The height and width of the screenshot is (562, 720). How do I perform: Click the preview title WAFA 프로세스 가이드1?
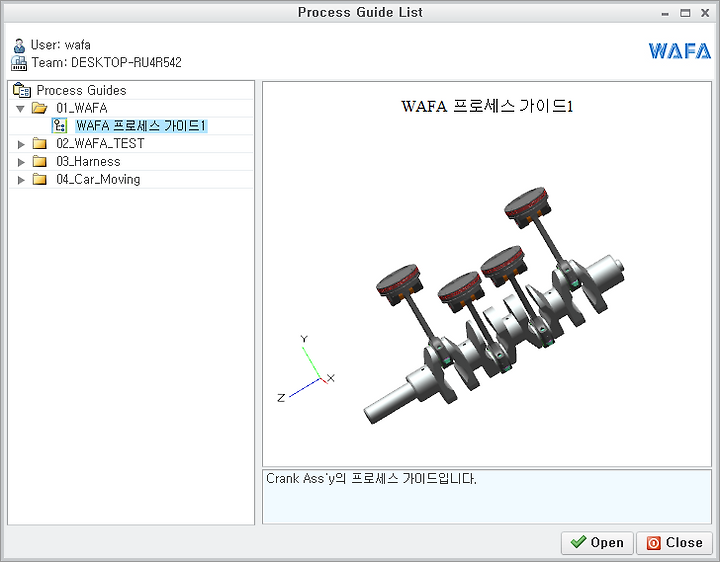pos(487,107)
